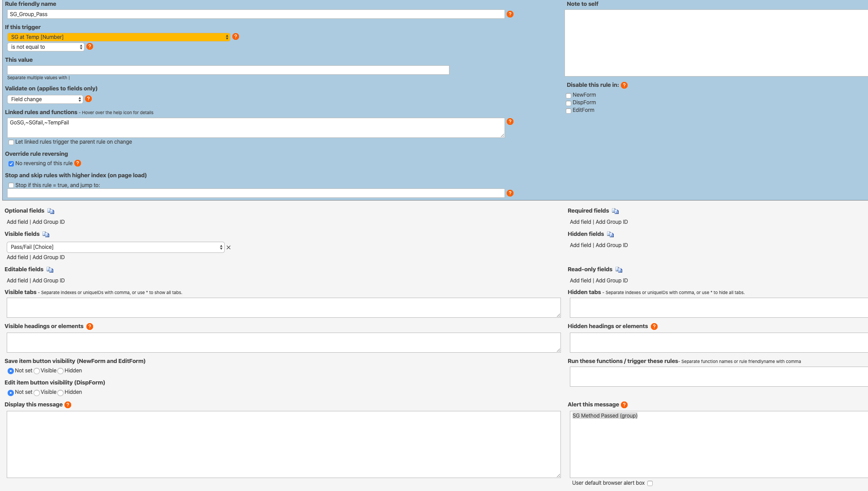This screenshot has height=491, width=868.
Task: Remove Pass/Fail field with X icon
Action: (229, 248)
